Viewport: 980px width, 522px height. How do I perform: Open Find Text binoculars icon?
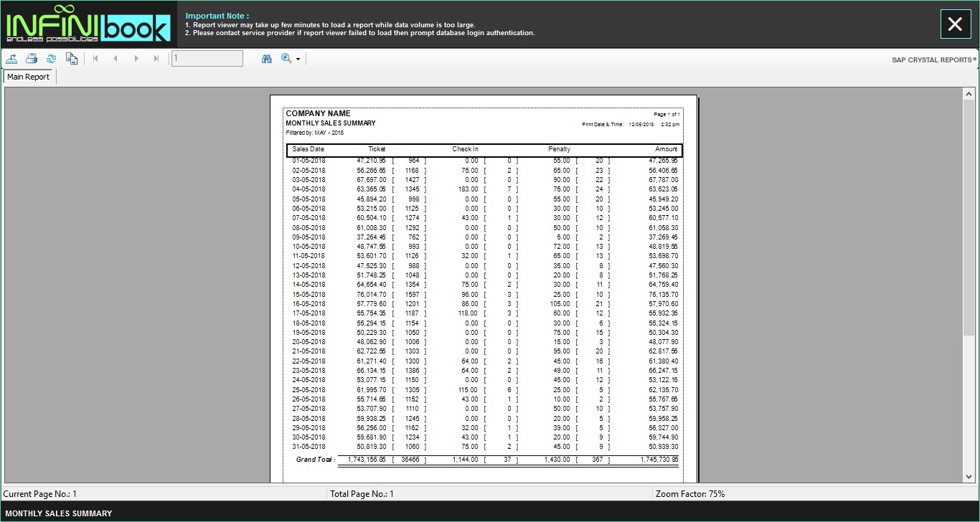pos(267,59)
